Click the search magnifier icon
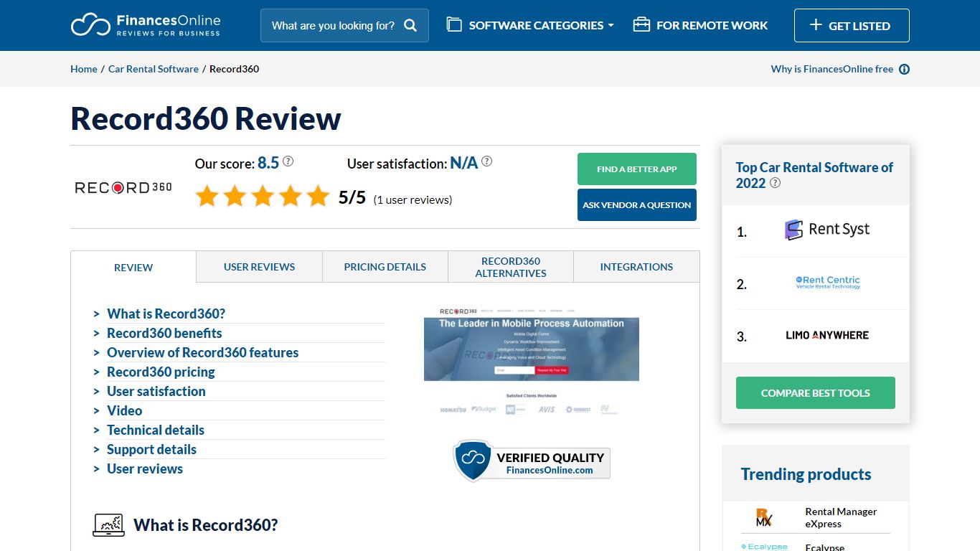Viewport: 980px width, 551px height. tap(410, 26)
